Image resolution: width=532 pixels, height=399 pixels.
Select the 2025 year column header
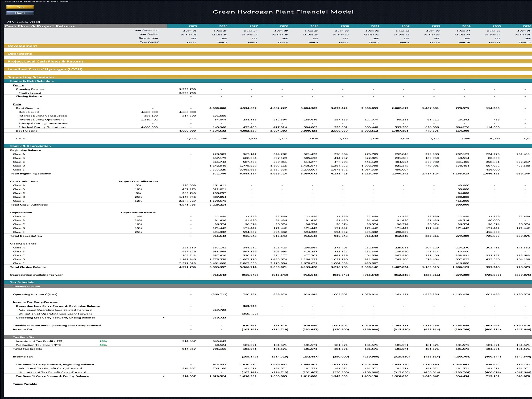(x=193, y=26)
